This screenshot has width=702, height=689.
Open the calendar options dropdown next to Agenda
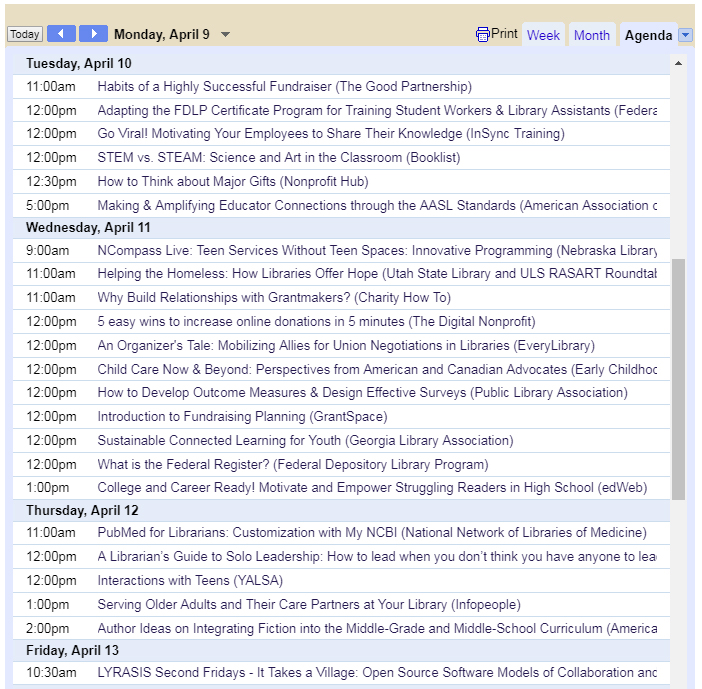(685, 35)
